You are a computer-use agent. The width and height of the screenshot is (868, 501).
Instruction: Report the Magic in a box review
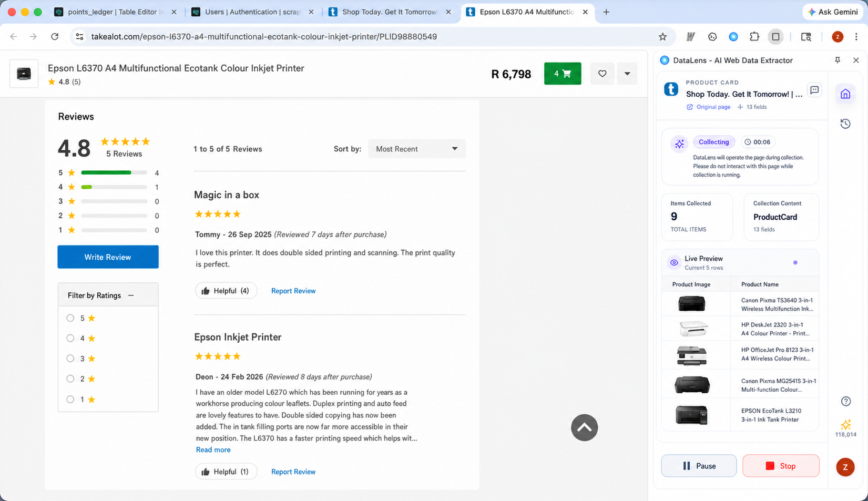point(293,291)
